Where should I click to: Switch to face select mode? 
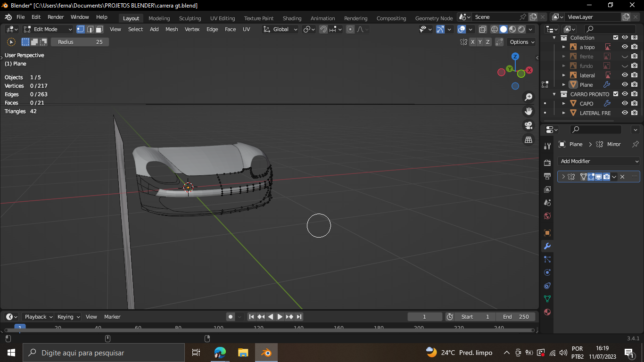99,29
